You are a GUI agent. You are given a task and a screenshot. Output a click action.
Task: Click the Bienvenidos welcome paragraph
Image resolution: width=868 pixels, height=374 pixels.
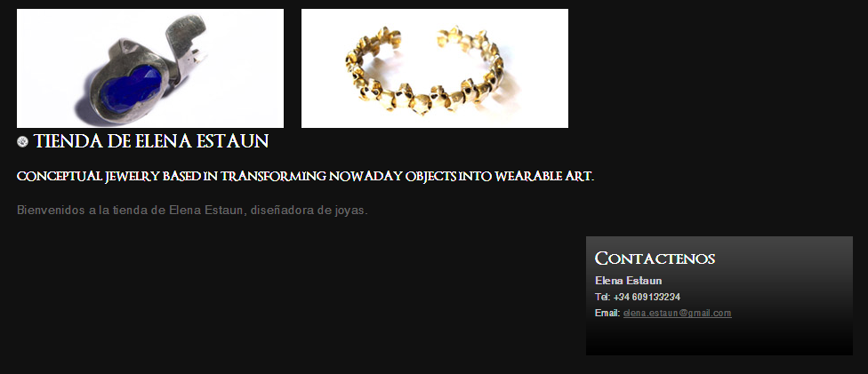pyautogui.click(x=193, y=211)
